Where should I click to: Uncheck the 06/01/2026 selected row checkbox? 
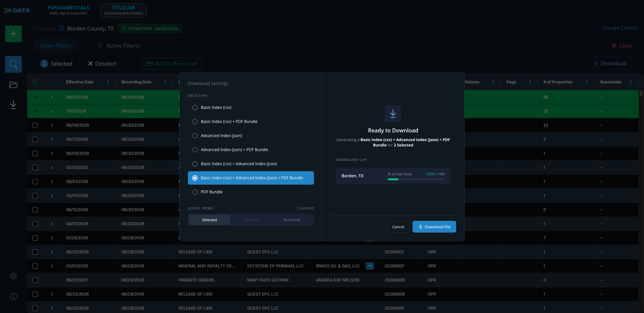tap(35, 97)
